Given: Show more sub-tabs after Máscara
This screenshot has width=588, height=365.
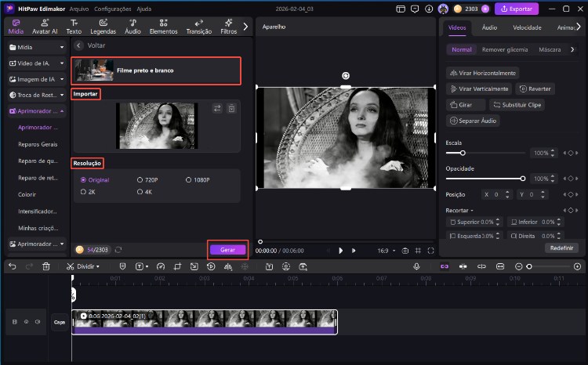Looking at the screenshot, I should (572, 49).
